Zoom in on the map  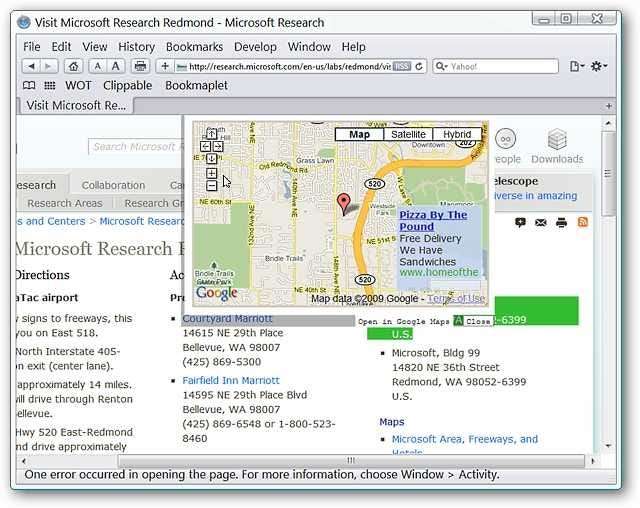click(212, 173)
